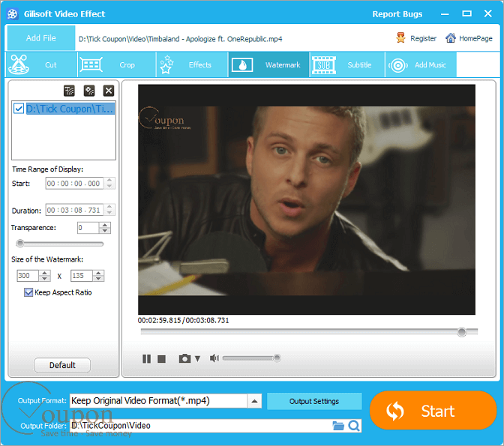
Task: Click the video preview area
Action: [307, 199]
